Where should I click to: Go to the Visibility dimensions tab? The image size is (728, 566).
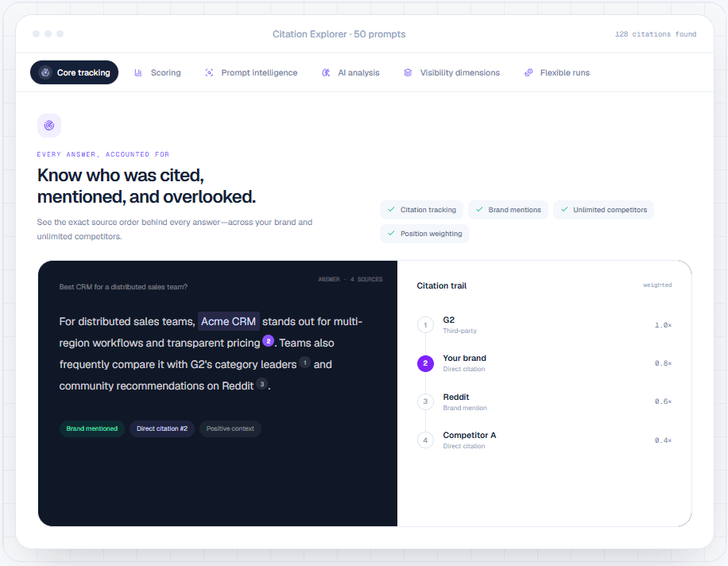(x=451, y=72)
